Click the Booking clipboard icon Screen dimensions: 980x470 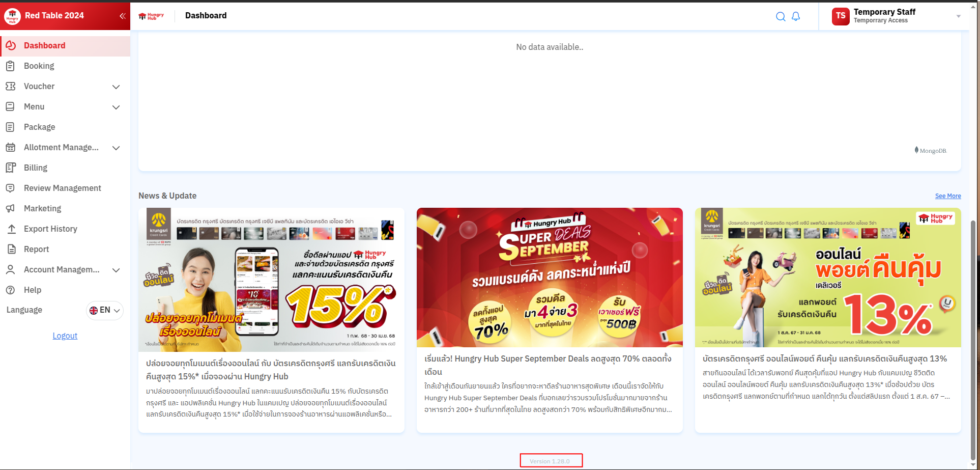coord(10,66)
